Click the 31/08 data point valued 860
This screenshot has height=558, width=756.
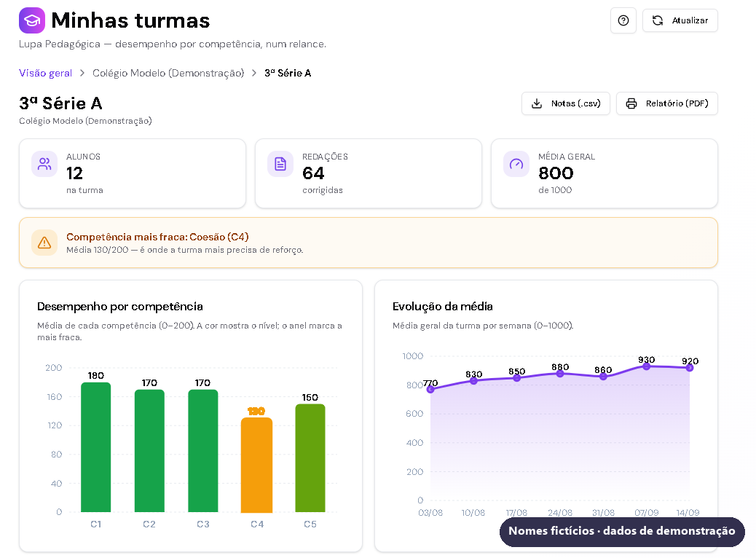[603, 376]
